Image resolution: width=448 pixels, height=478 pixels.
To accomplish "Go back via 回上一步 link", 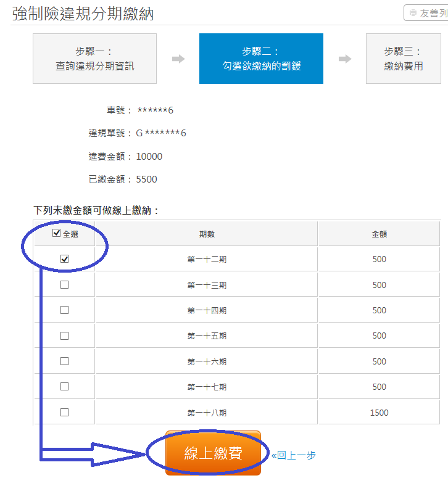I will click(x=293, y=455).
